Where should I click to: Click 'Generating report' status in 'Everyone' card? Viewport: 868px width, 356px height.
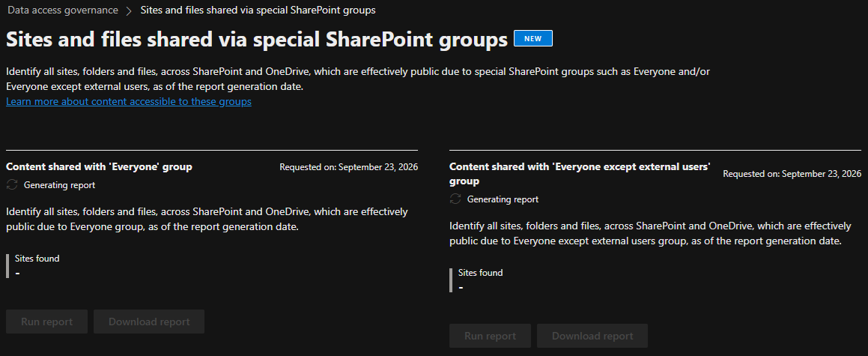(x=59, y=185)
